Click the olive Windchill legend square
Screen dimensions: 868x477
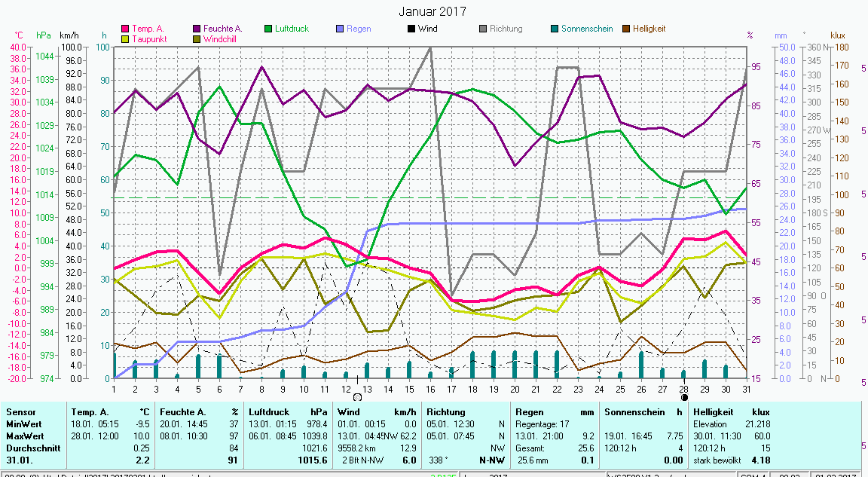(x=197, y=38)
